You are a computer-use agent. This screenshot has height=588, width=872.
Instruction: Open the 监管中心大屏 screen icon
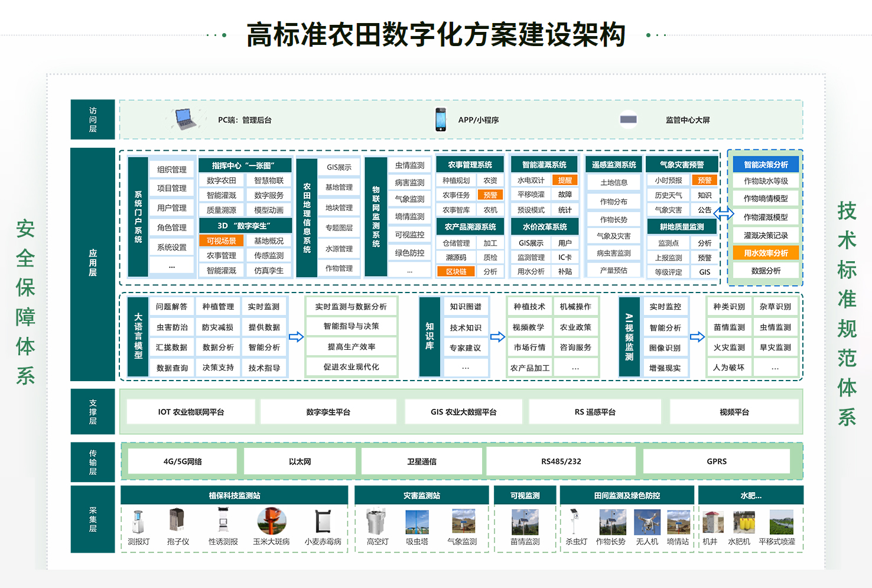coord(629,119)
